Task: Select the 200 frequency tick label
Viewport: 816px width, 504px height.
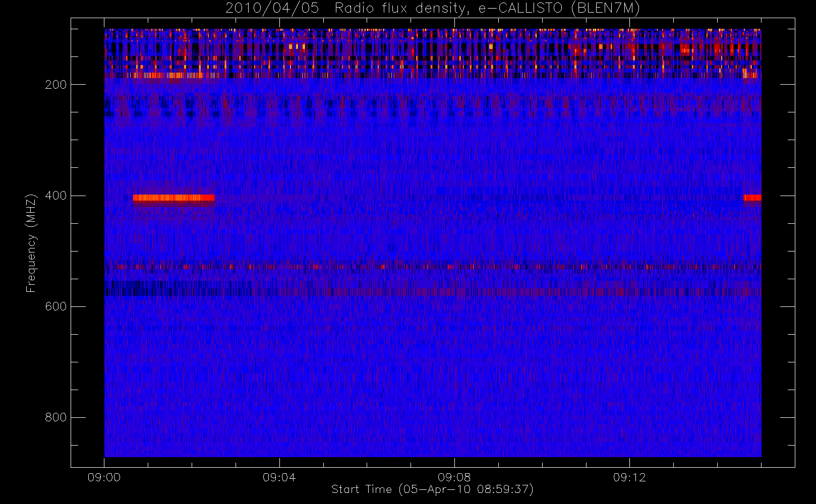Action: pyautogui.click(x=55, y=85)
